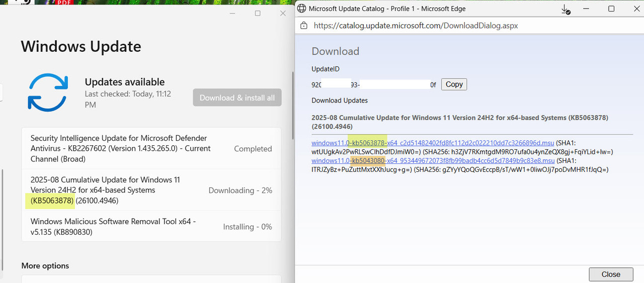Image resolution: width=644 pixels, height=283 pixels.
Task: Click the 'Download Updates' label
Action: [x=340, y=101]
